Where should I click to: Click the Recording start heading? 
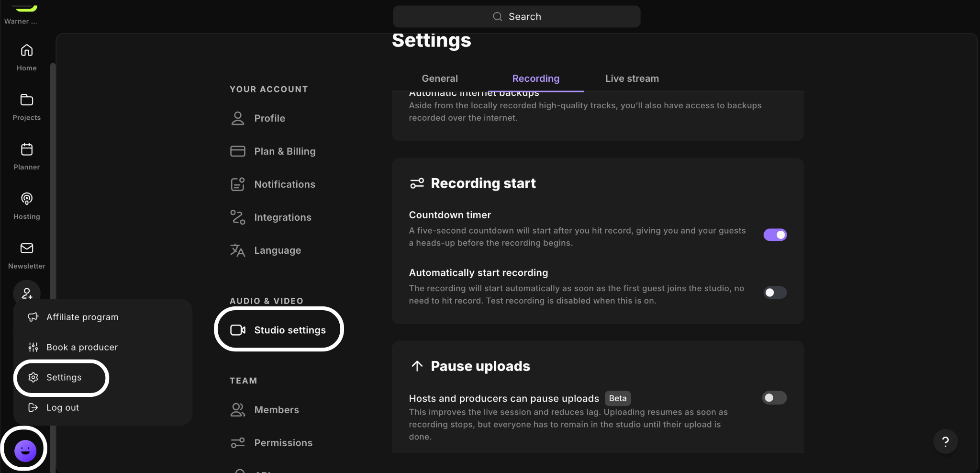[483, 183]
